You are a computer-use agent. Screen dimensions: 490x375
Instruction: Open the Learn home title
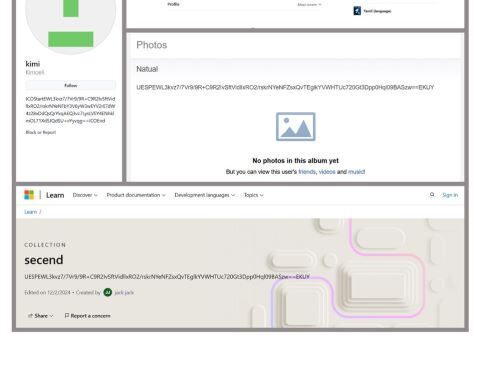[55, 195]
